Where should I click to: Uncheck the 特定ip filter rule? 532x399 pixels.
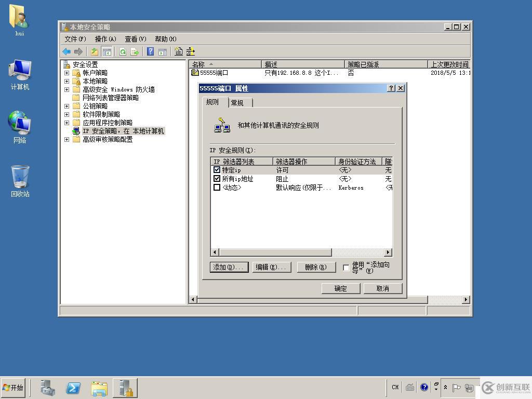point(217,170)
